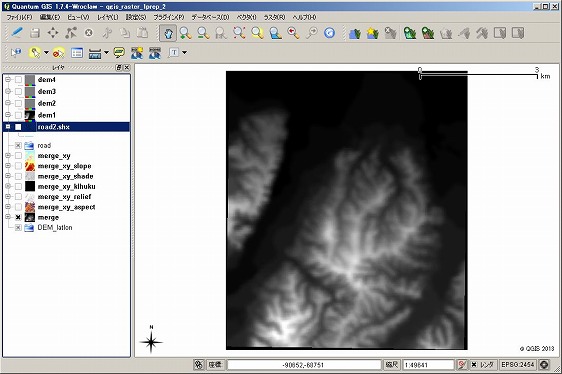Screen dimensions: 562x374
Task: Open the ヘルプ(H) menu
Action: 304,17
